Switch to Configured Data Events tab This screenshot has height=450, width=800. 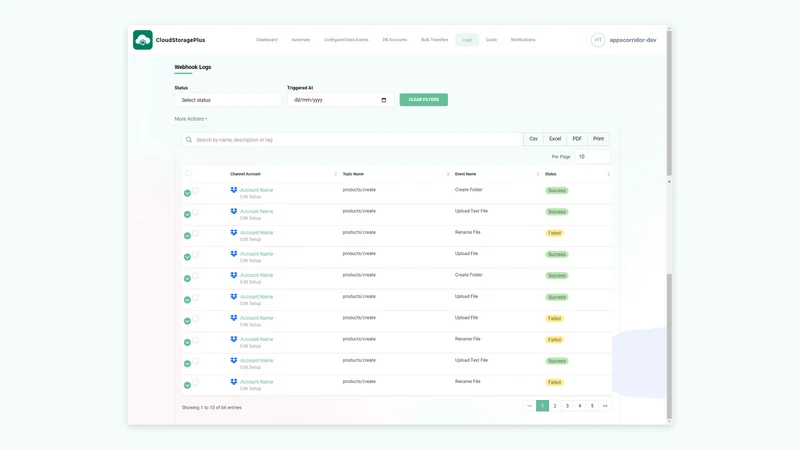coord(346,40)
